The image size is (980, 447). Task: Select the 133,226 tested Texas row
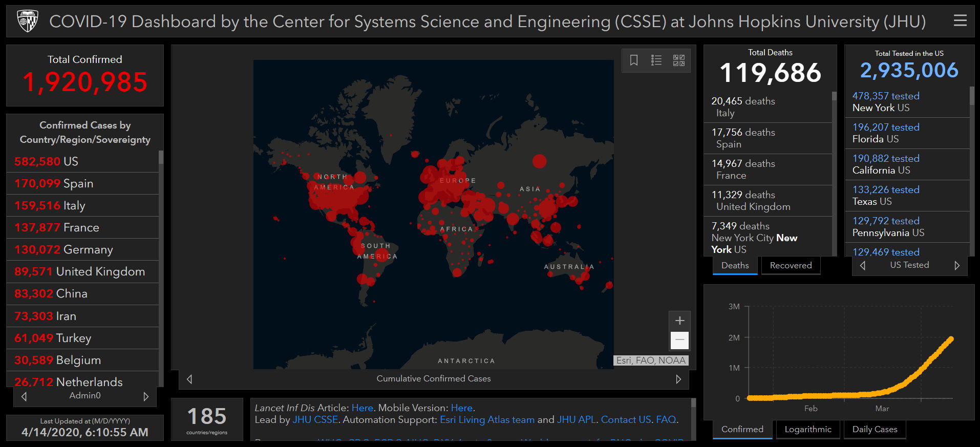pos(907,196)
